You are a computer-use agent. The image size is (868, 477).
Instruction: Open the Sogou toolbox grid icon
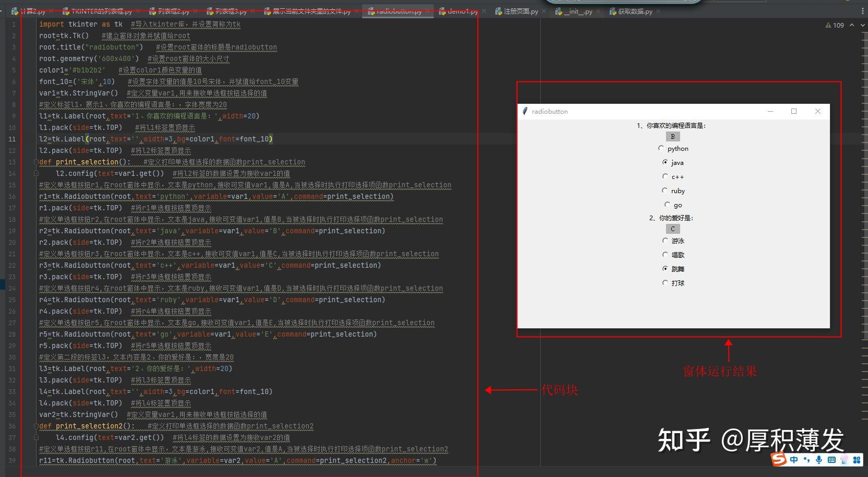(858, 459)
